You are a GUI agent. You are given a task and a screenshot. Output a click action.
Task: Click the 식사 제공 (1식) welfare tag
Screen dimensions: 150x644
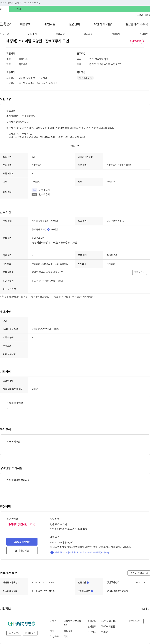85,78
